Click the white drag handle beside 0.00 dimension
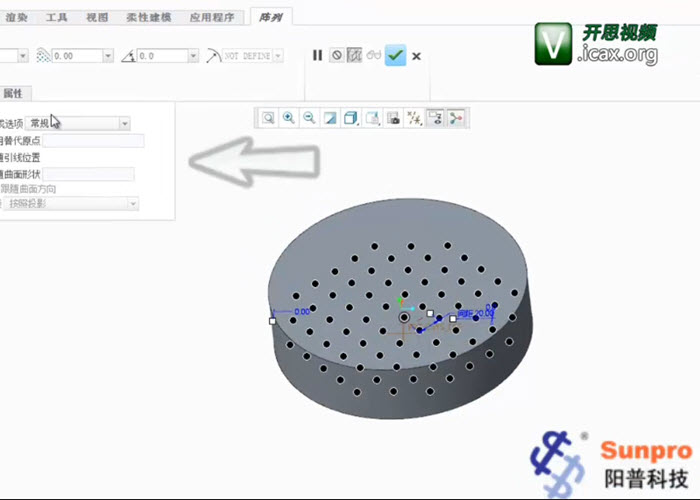 pos(273,321)
